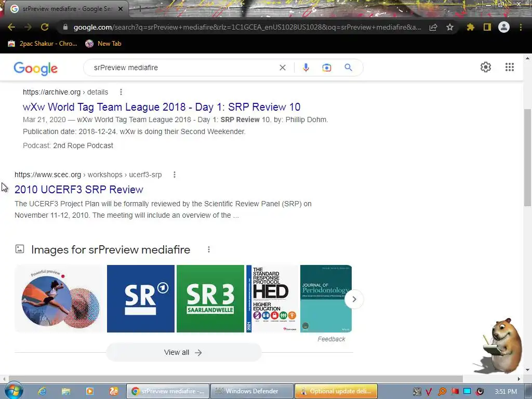
Task: Click the Feedback link under images
Action: click(x=331, y=339)
